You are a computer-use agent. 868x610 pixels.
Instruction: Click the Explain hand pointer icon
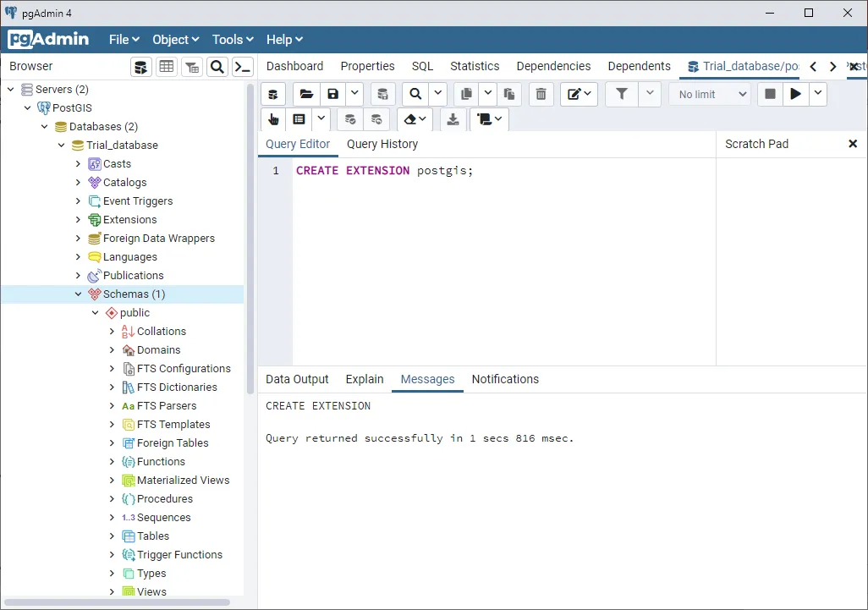pos(273,119)
